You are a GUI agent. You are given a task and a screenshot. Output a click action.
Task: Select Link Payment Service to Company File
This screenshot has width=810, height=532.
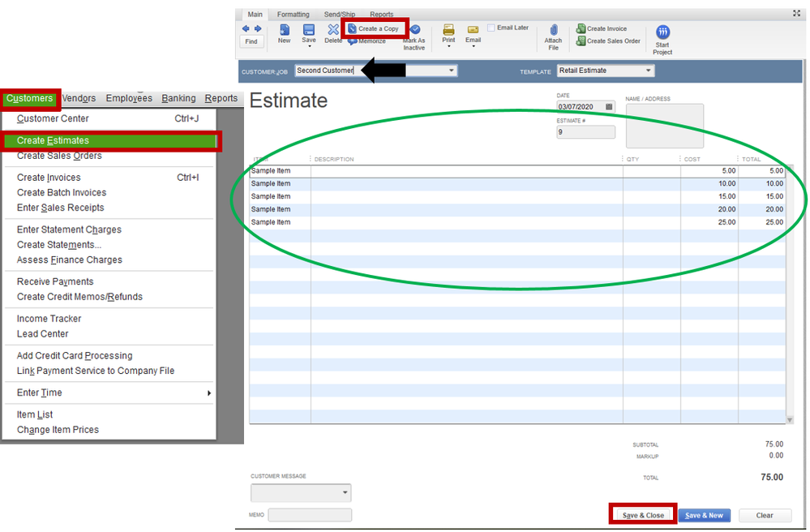coord(109,371)
